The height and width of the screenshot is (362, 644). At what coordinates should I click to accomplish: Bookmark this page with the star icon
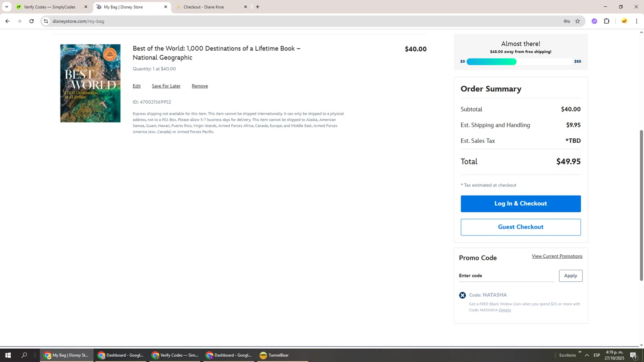click(x=577, y=21)
